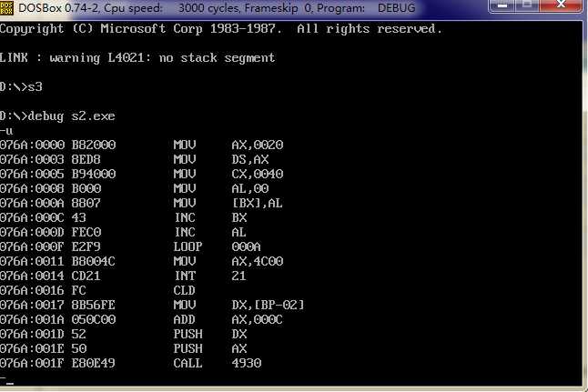
Task: Click the 'MOV AL,00' instruction line
Action: (x=134, y=188)
